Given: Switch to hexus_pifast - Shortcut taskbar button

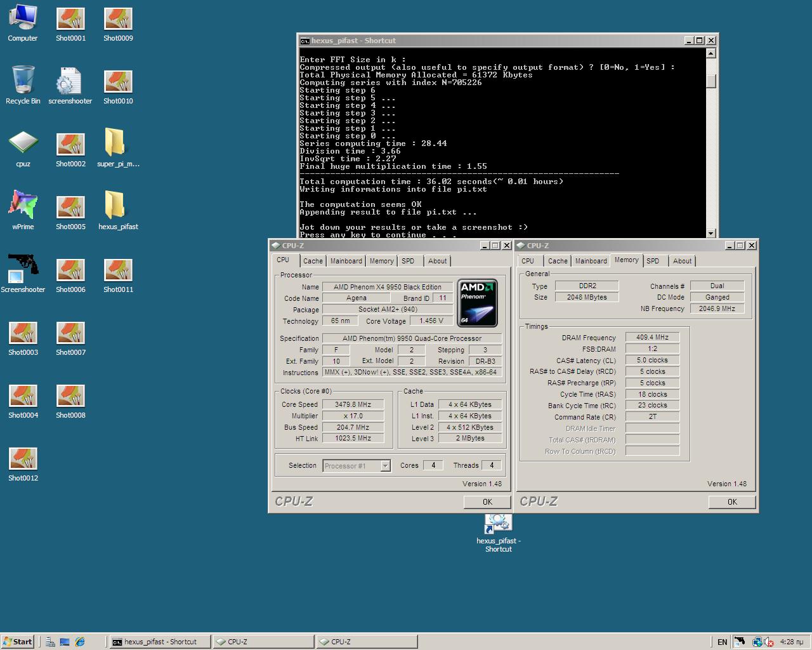Looking at the screenshot, I should 160,642.
